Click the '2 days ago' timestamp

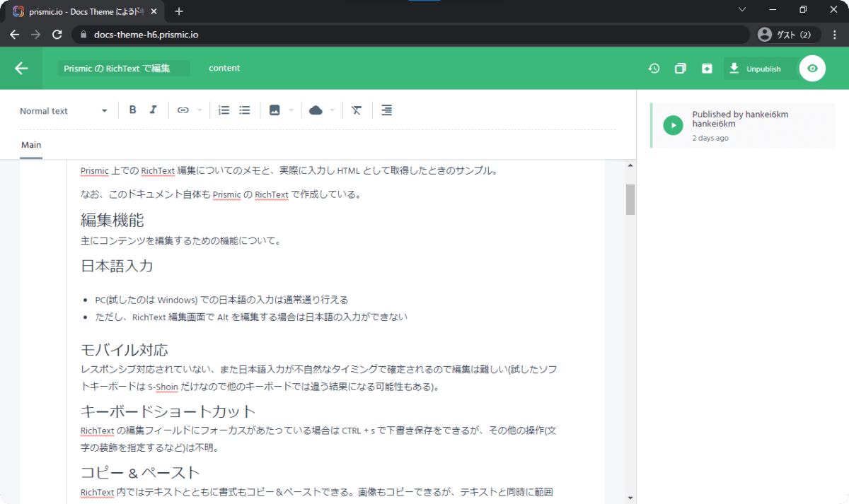pos(710,138)
